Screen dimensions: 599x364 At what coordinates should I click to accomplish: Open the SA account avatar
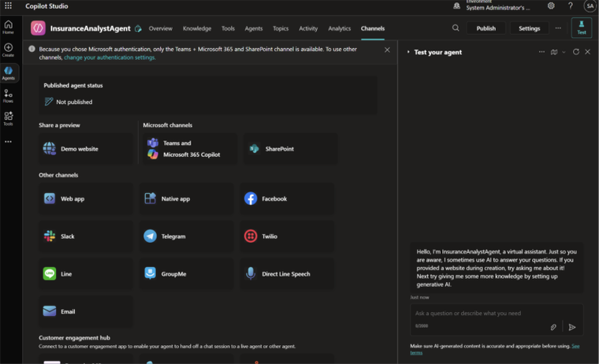[x=590, y=6]
